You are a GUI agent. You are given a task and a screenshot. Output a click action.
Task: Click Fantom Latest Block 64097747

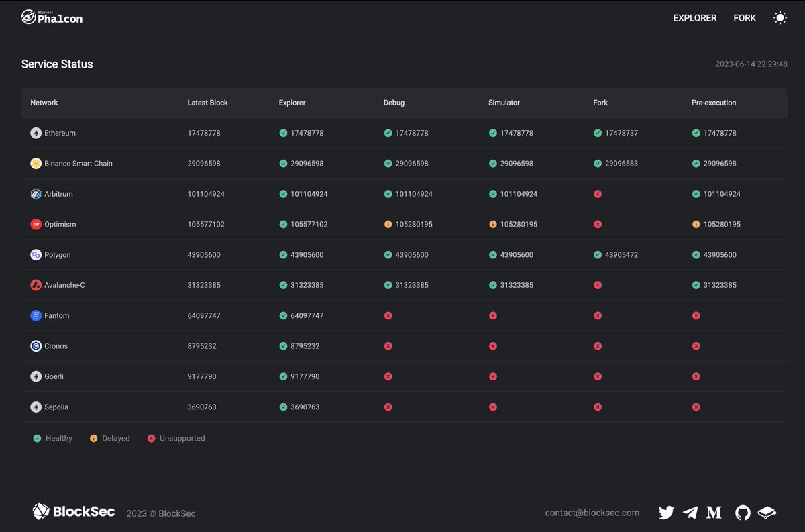(x=204, y=315)
